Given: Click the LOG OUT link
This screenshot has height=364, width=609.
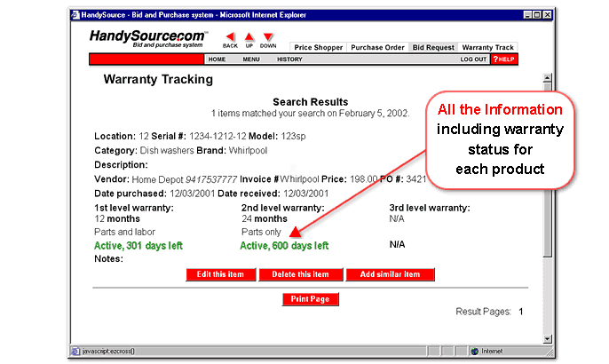Looking at the screenshot, I should [473, 59].
